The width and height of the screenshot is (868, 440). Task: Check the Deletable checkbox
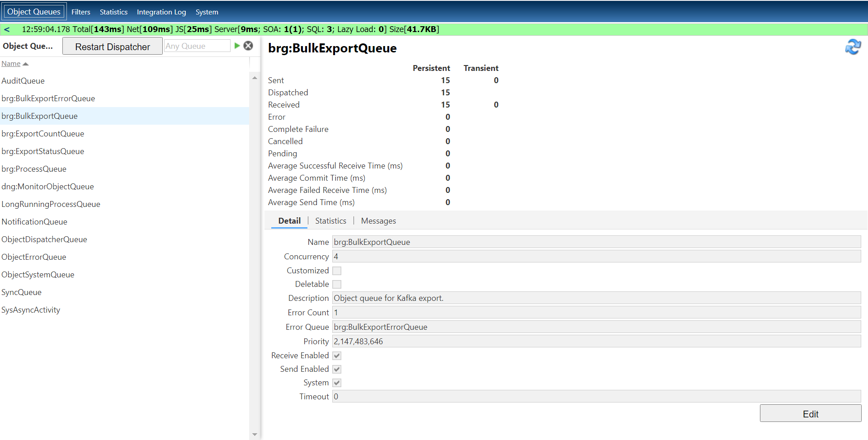coord(336,284)
